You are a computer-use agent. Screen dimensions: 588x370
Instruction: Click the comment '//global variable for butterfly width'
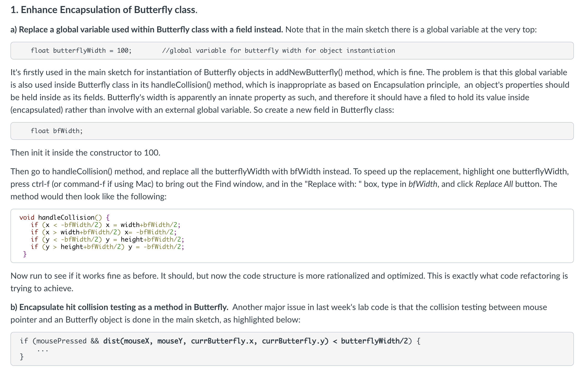coord(231,51)
